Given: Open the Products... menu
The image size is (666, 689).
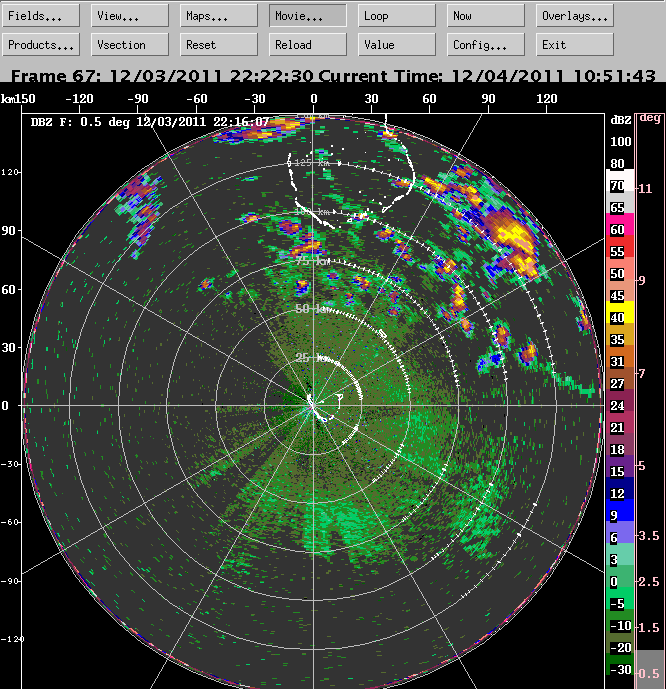Looking at the screenshot, I should 41,44.
